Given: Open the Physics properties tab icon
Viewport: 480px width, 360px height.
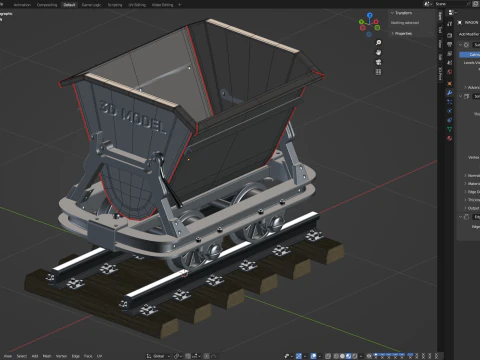Looking at the screenshot, I should 450,111.
